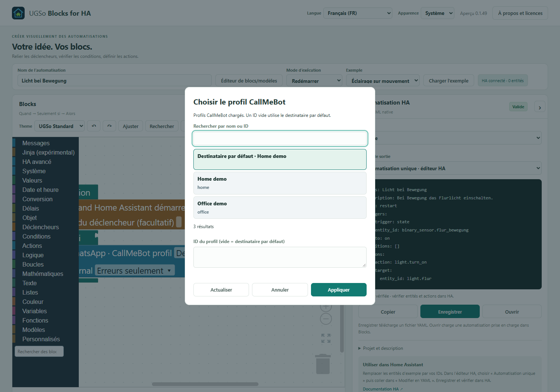Click the workspace zoom in plus icon
This screenshot has width=560, height=392.
click(x=326, y=308)
